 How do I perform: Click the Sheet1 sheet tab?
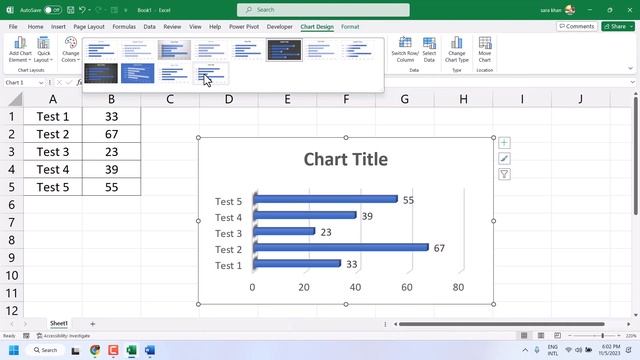pos(59,323)
